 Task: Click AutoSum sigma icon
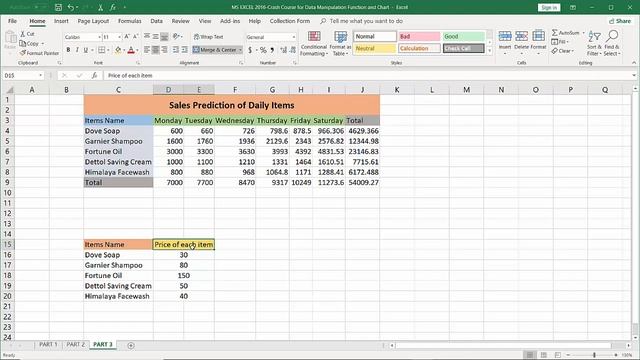coord(555,32)
